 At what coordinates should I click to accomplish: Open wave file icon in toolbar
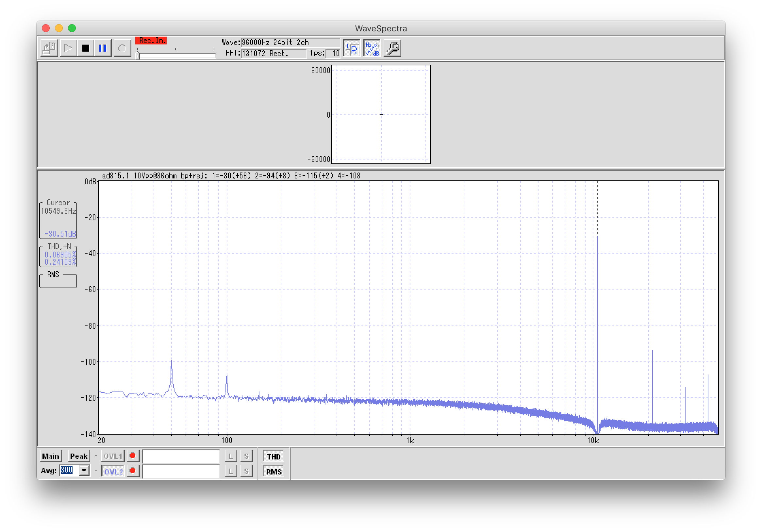coord(49,48)
